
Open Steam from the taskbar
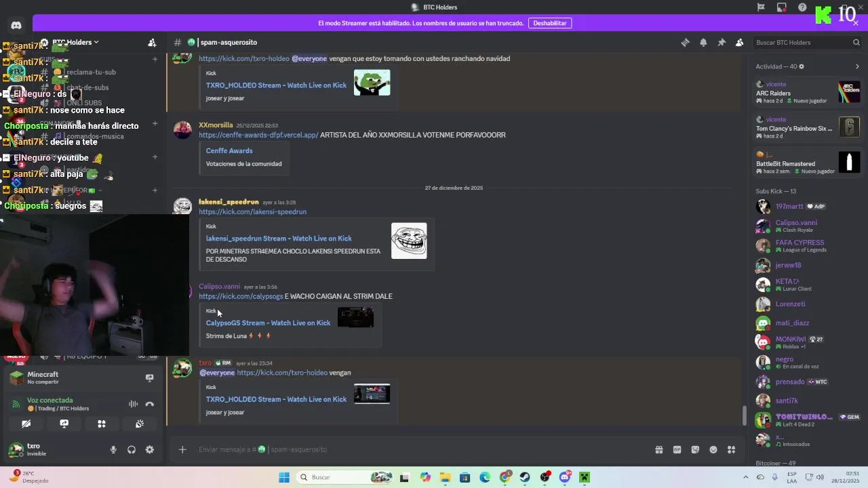point(525,477)
